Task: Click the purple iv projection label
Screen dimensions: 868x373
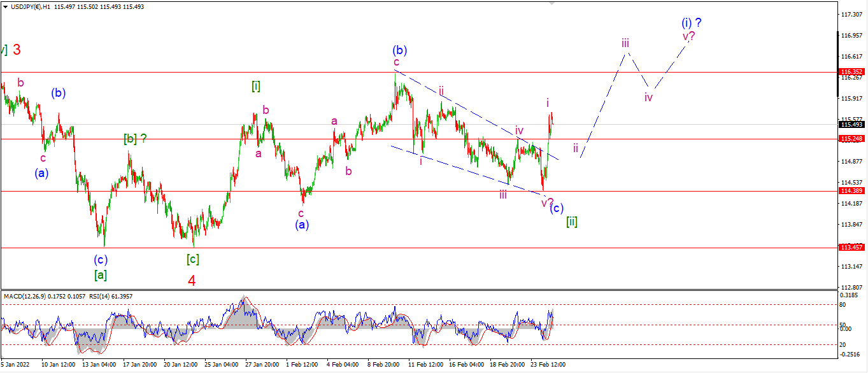Action: (648, 97)
